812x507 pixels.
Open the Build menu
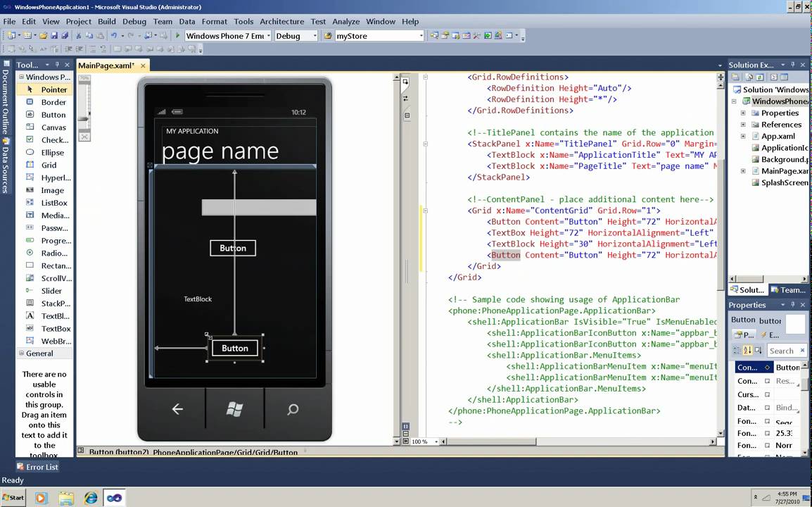pyautogui.click(x=107, y=21)
